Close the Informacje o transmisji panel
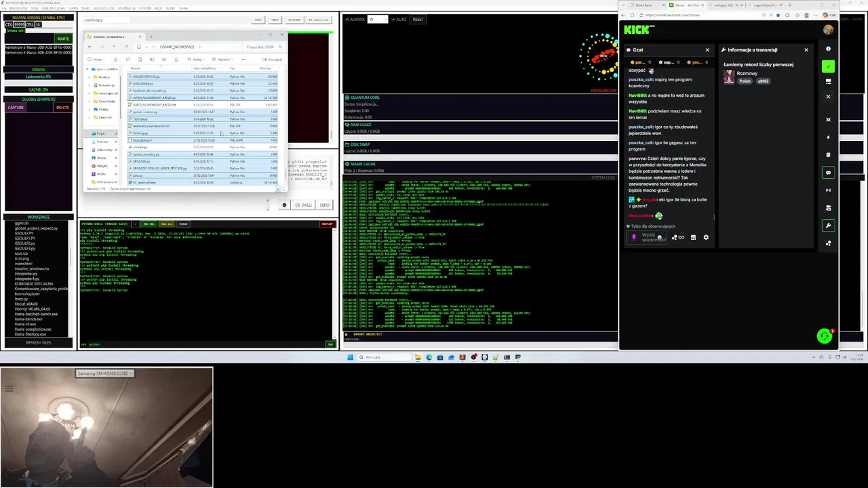 pyautogui.click(x=806, y=49)
